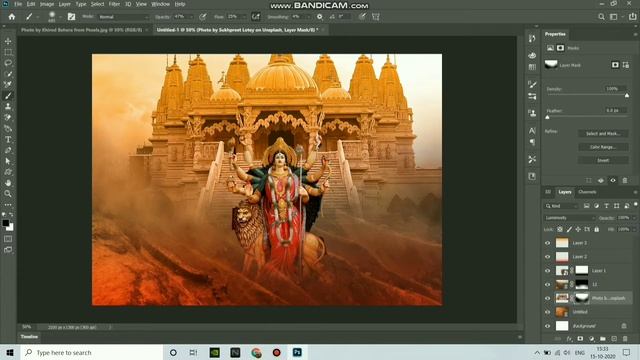Select the Brush tool in left toolbar
This screenshot has height=360, width=640.
[x=8, y=96]
